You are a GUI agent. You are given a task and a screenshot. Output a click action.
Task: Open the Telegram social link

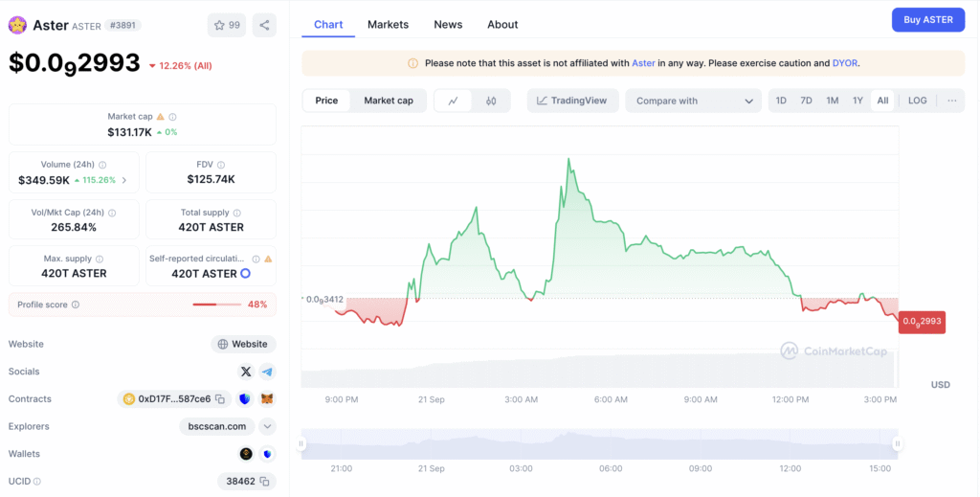point(267,372)
